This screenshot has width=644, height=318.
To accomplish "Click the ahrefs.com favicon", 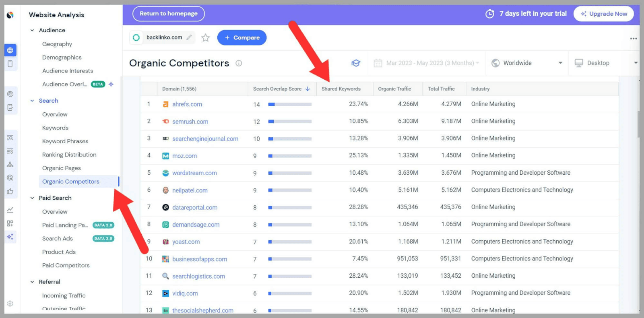I will tap(165, 104).
